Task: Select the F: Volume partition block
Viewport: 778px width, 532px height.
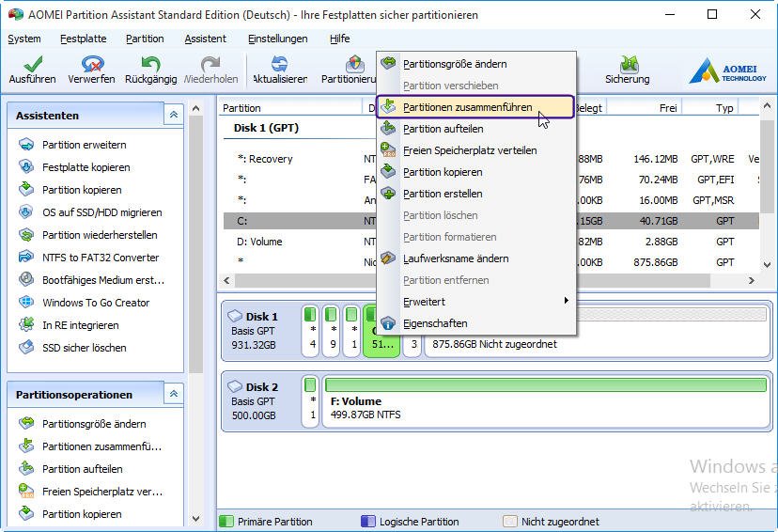Action: [x=546, y=402]
